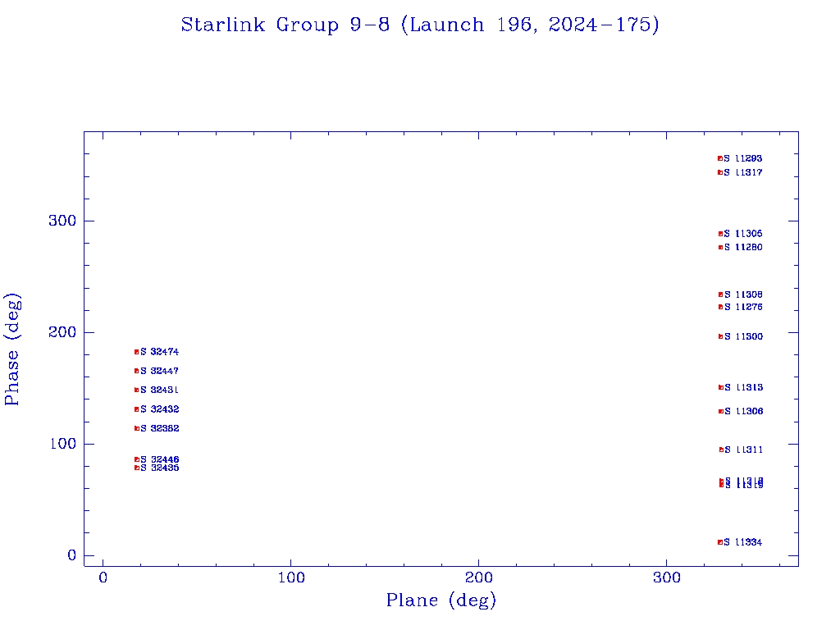Click the 'Plane (deg)' x-axis title
The image size is (840, 630).
441,600
